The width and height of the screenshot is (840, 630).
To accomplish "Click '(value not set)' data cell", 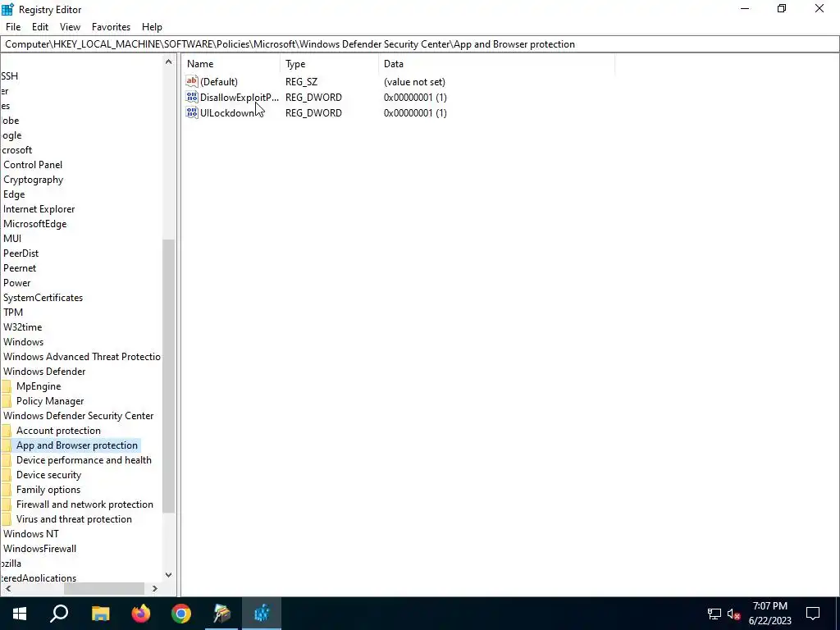I will click(414, 82).
